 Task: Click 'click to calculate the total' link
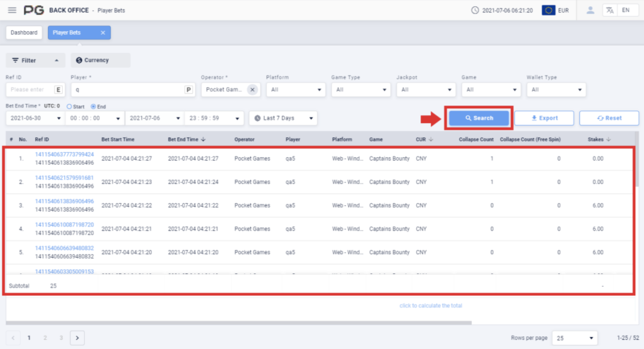(x=431, y=306)
